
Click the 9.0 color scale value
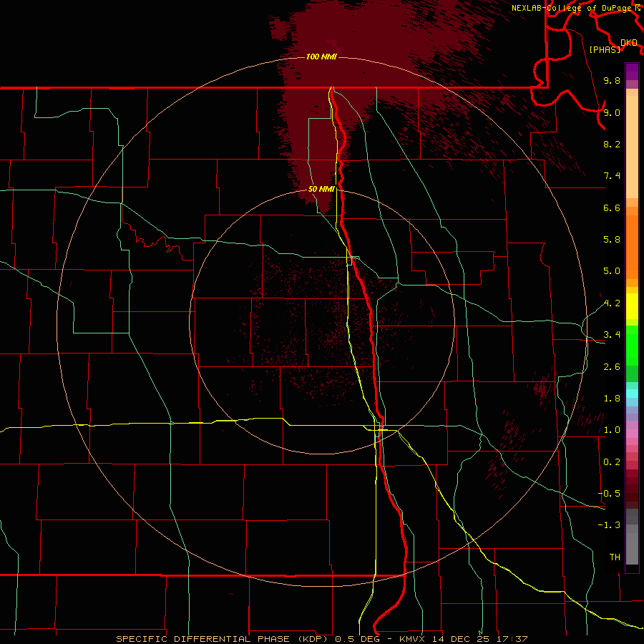coord(612,112)
